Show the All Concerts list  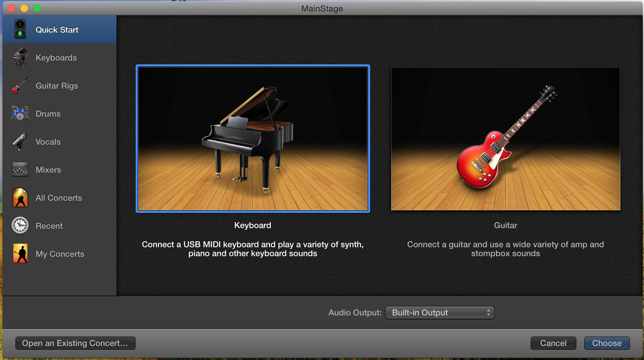(60, 198)
